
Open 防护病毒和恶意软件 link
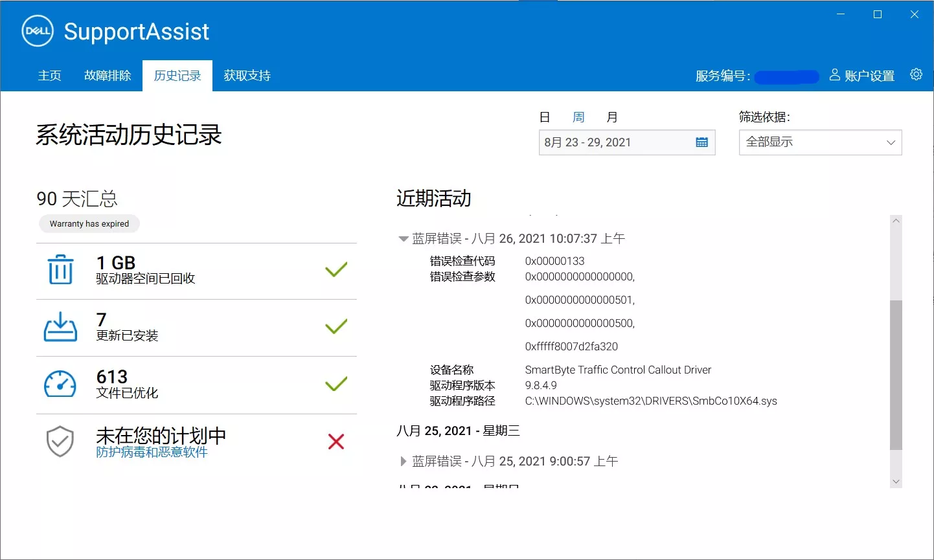coord(152,452)
